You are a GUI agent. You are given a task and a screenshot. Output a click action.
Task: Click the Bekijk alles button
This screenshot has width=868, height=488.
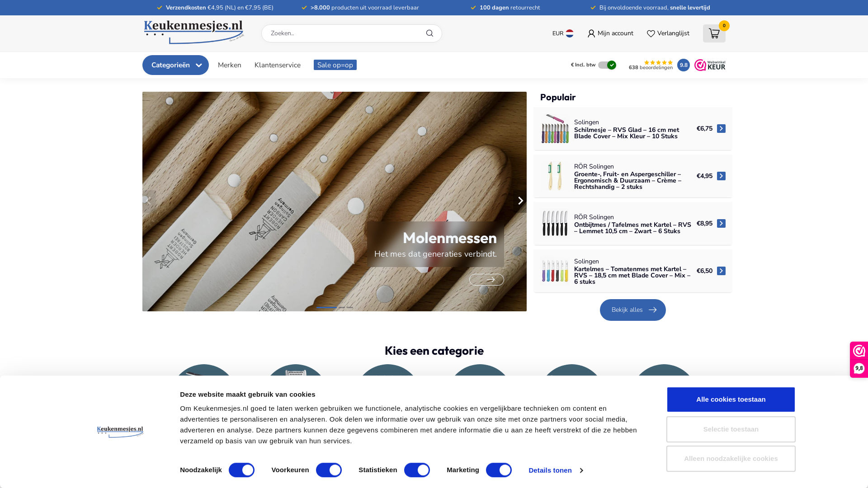tap(632, 310)
